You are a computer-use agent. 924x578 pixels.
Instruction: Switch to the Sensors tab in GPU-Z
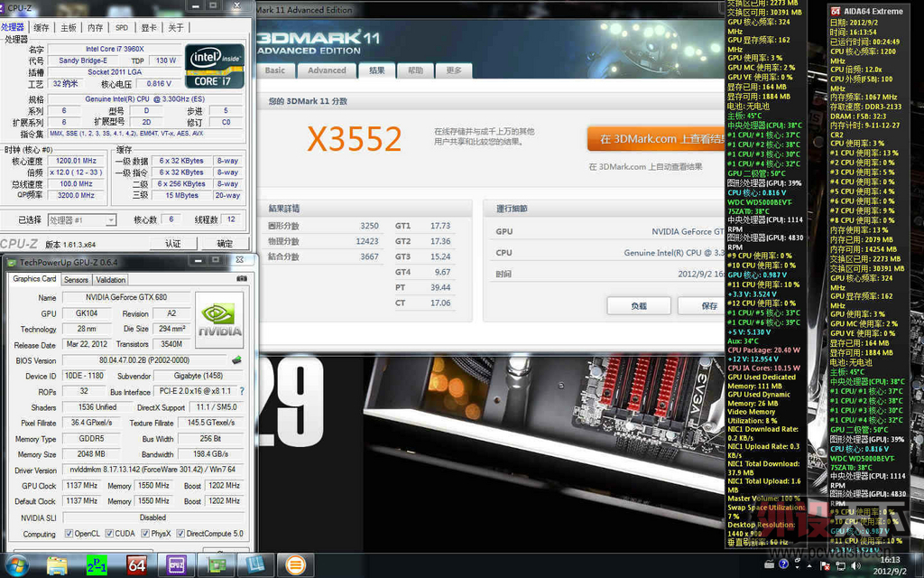(x=76, y=280)
